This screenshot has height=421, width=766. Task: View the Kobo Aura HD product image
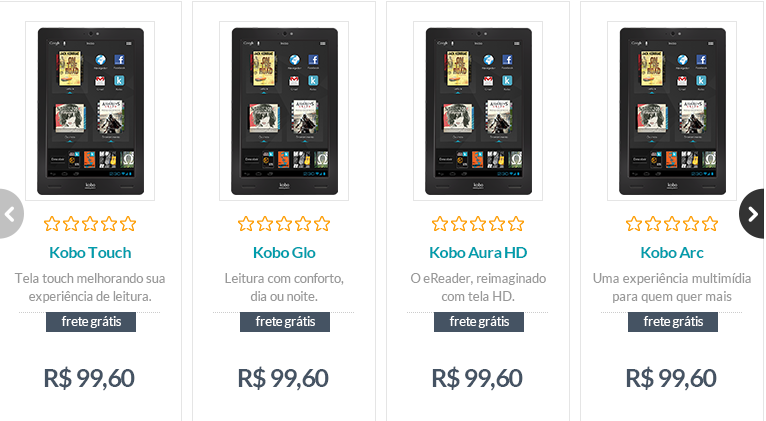478,111
